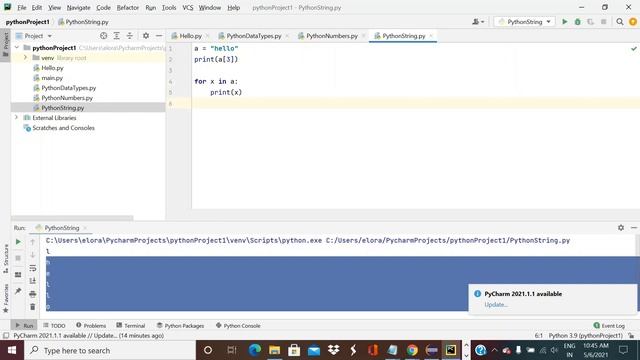Viewport: 640px width, 360px height.
Task: Expand all in Project tool window
Action: tap(117, 36)
